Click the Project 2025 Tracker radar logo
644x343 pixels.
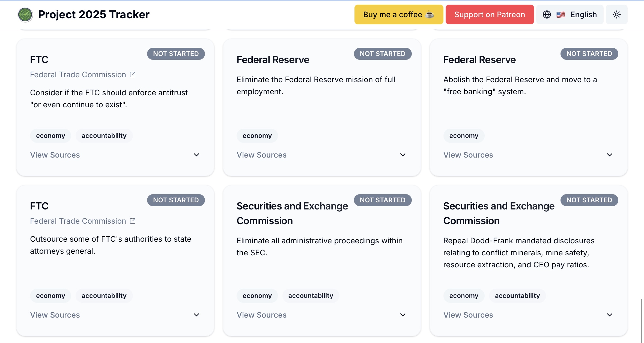[25, 14]
